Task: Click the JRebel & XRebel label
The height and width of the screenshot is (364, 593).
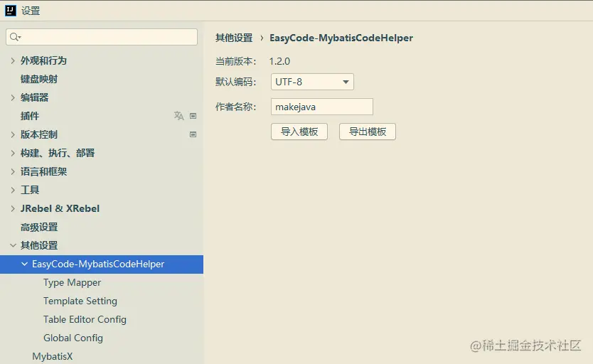Action: [60, 208]
